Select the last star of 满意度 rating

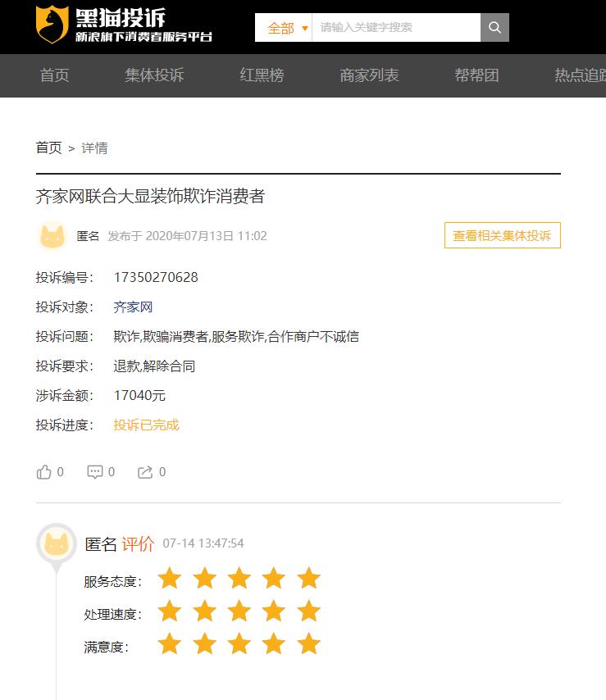[x=308, y=645]
